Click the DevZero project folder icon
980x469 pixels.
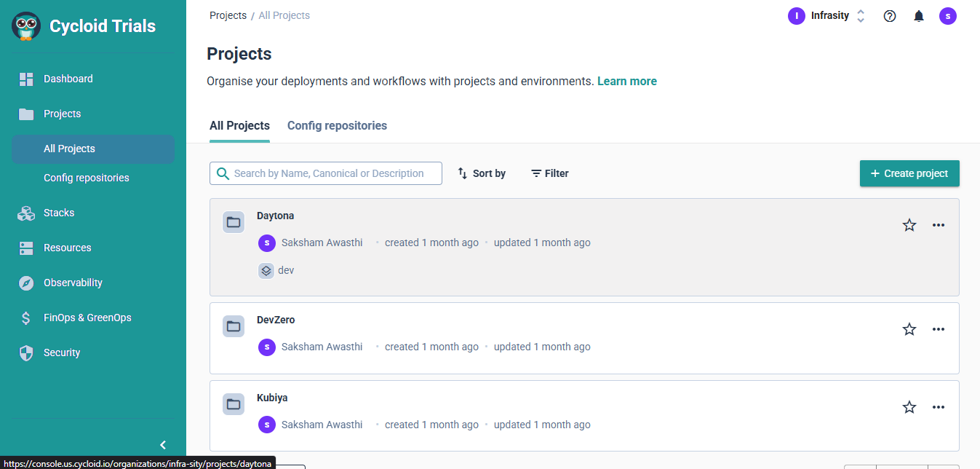(x=234, y=326)
